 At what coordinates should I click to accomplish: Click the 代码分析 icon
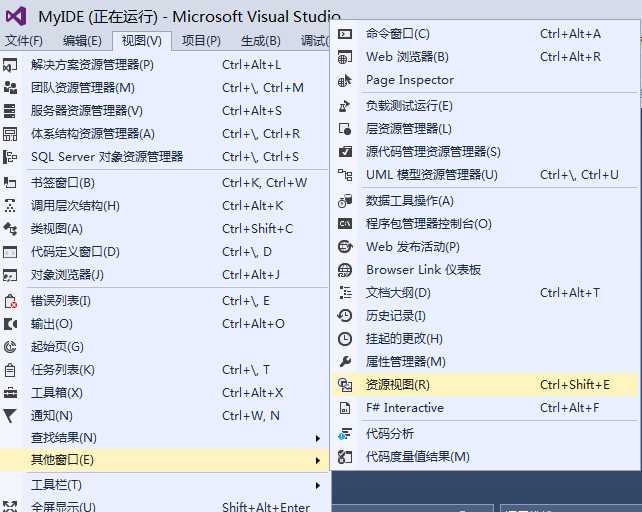tap(345, 434)
